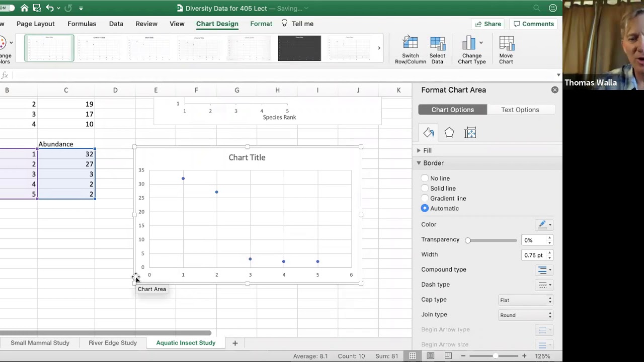
Task: Click the zoom slider handle
Action: coord(496,356)
